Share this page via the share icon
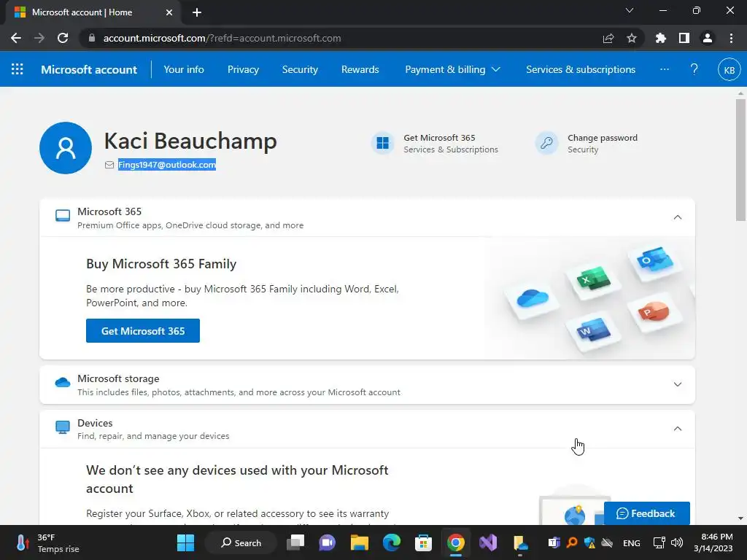The width and height of the screenshot is (747, 560). pos(608,38)
